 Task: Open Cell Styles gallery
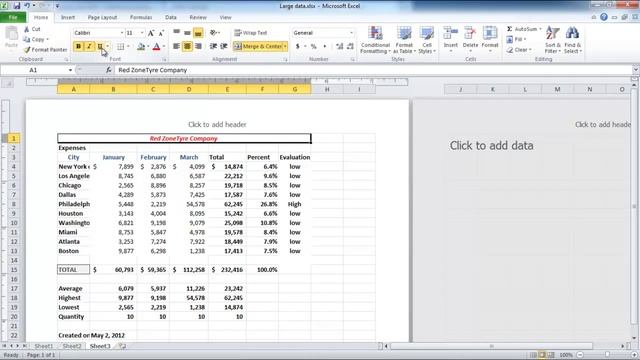click(427, 40)
